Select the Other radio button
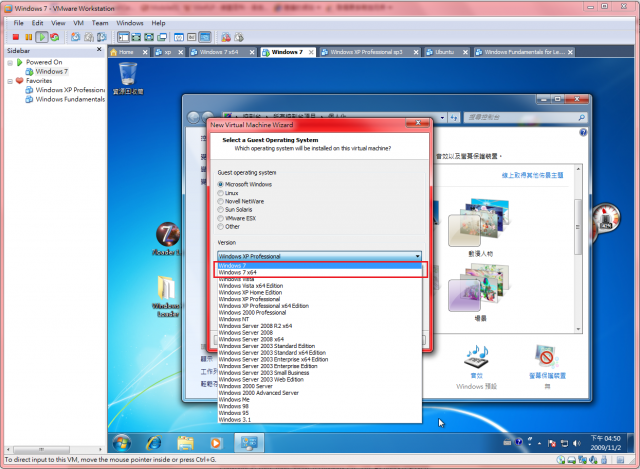 coord(220,227)
